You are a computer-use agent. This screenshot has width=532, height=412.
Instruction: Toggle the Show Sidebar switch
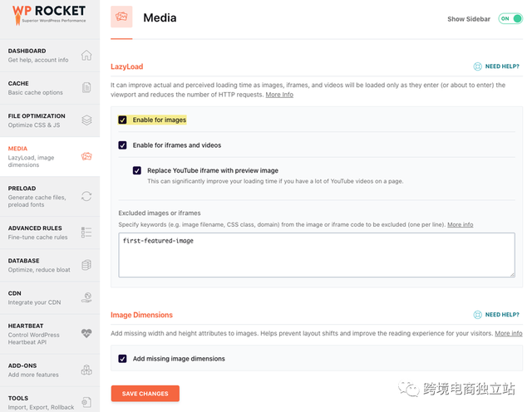pos(510,18)
